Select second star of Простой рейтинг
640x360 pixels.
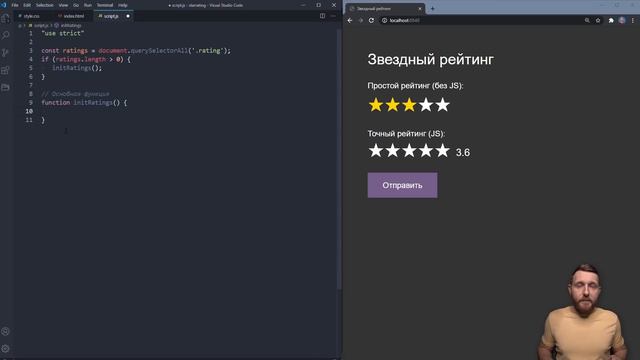pos(392,105)
